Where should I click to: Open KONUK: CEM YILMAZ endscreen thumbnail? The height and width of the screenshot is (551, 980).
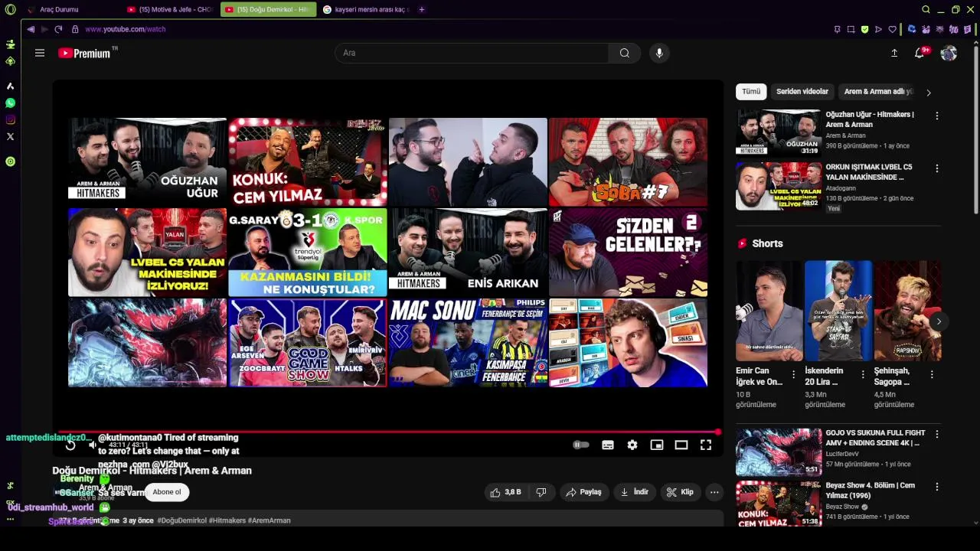click(x=308, y=162)
